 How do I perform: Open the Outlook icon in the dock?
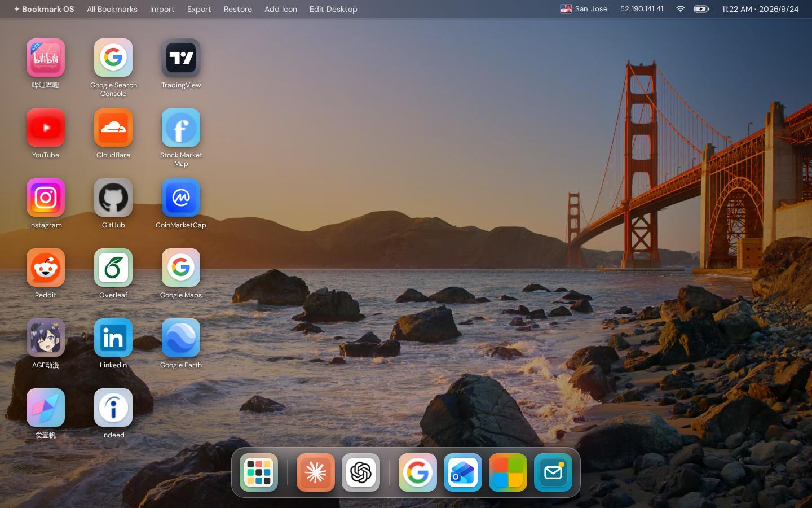click(x=463, y=472)
